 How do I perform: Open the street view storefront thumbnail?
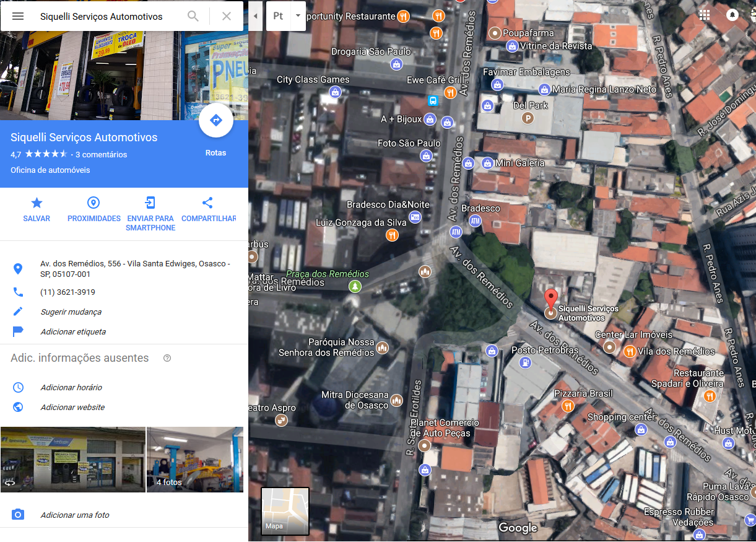[73, 460]
